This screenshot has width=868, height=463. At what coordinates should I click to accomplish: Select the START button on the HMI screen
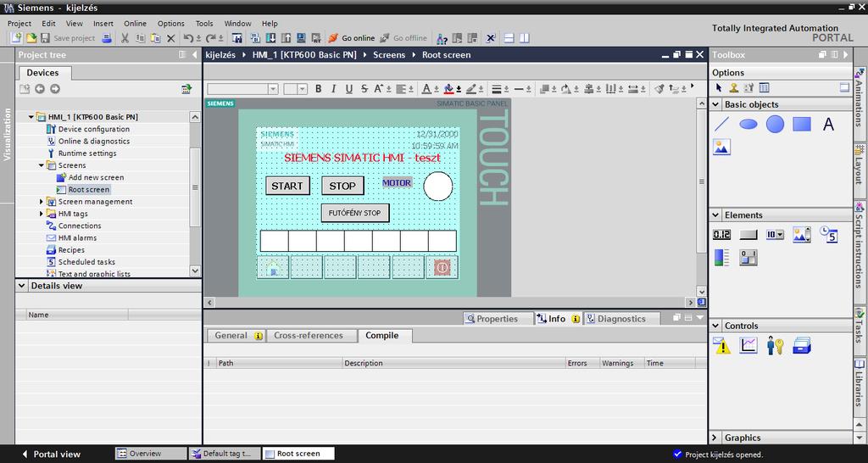click(x=287, y=186)
